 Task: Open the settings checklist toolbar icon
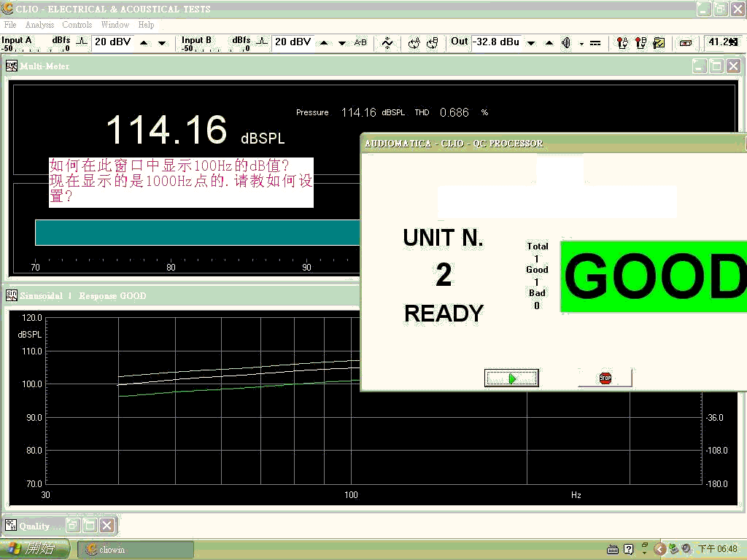[x=659, y=42]
